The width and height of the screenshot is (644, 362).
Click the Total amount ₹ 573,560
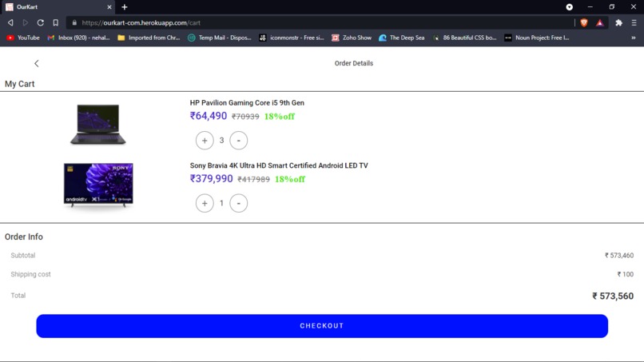pyautogui.click(x=613, y=296)
